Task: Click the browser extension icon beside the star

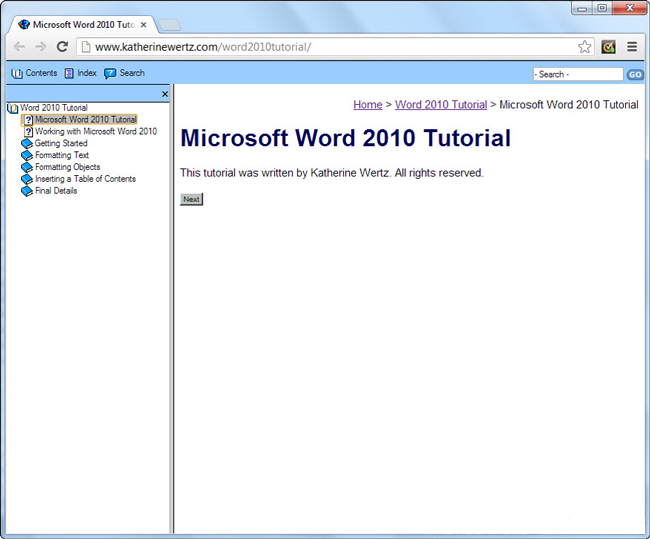Action: [x=609, y=47]
